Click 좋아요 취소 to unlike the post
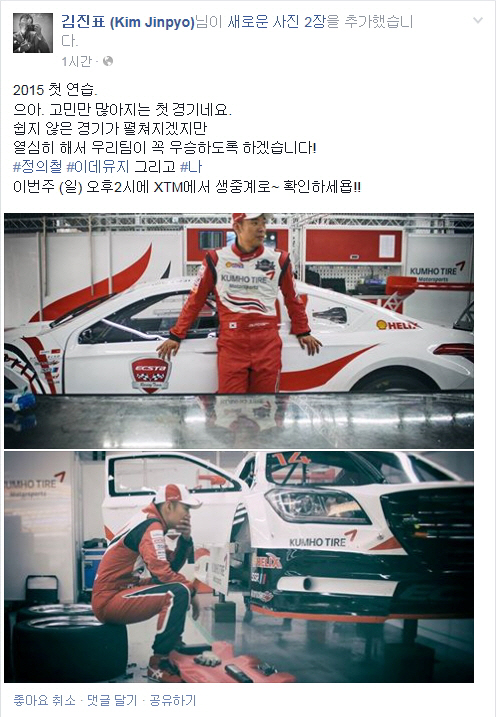The width and height of the screenshot is (496, 717). [x=44, y=700]
